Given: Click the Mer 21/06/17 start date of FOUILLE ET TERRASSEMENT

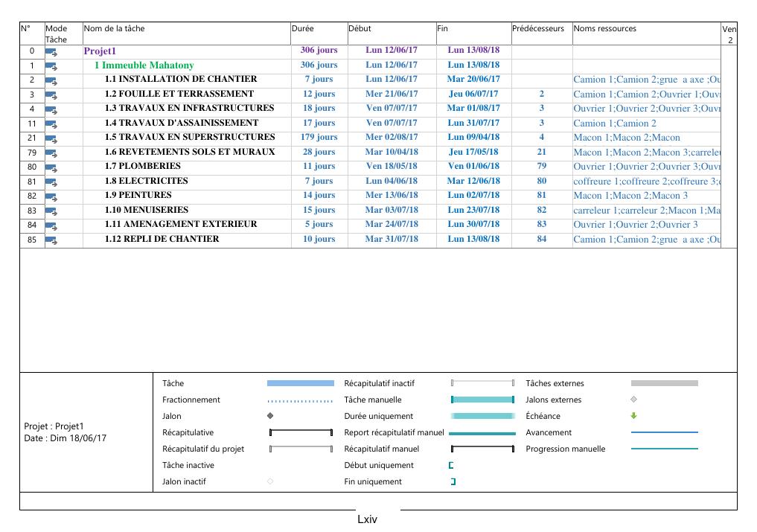Looking at the screenshot, I should [392, 94].
